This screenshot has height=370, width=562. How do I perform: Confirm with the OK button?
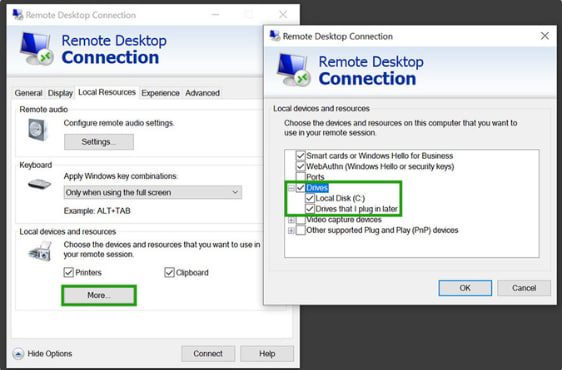point(465,288)
